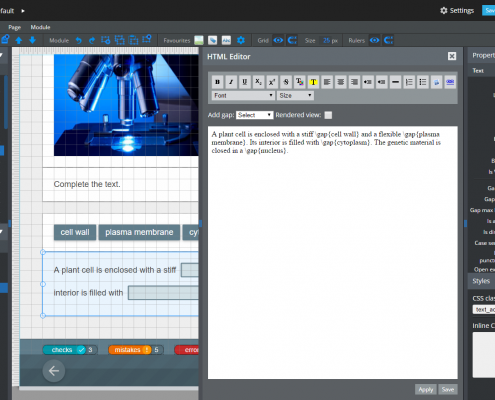Apply strikethrough formatting
495x400 pixels.
[286, 82]
